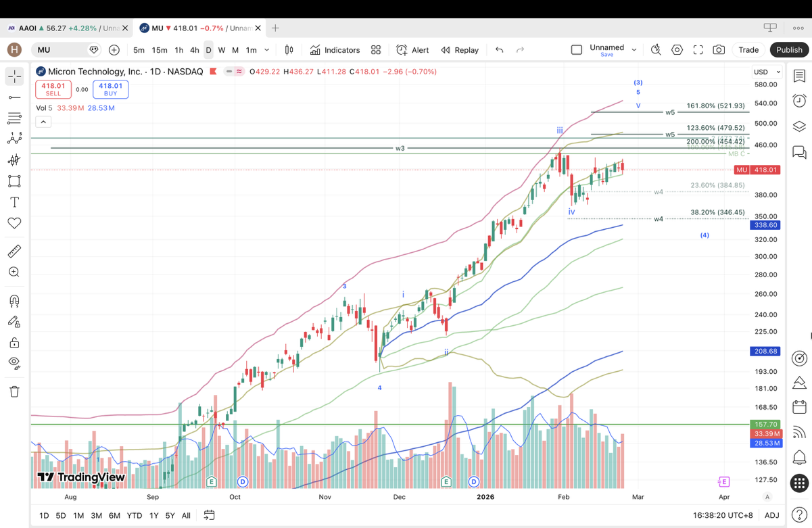Click the Trash remove objects icon

click(14, 391)
